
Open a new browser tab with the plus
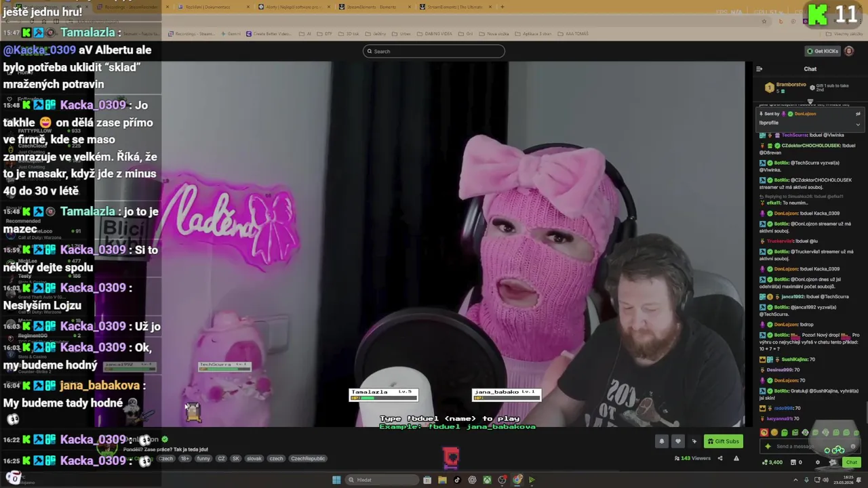pos(502,7)
